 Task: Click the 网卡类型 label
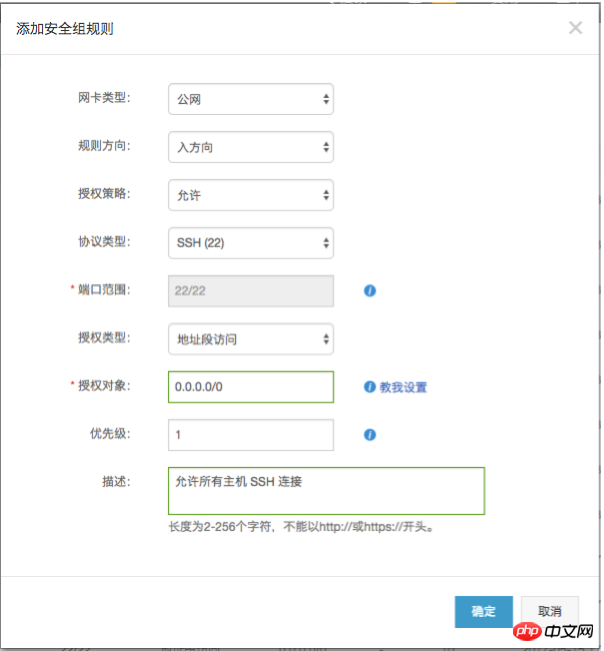coord(104,98)
